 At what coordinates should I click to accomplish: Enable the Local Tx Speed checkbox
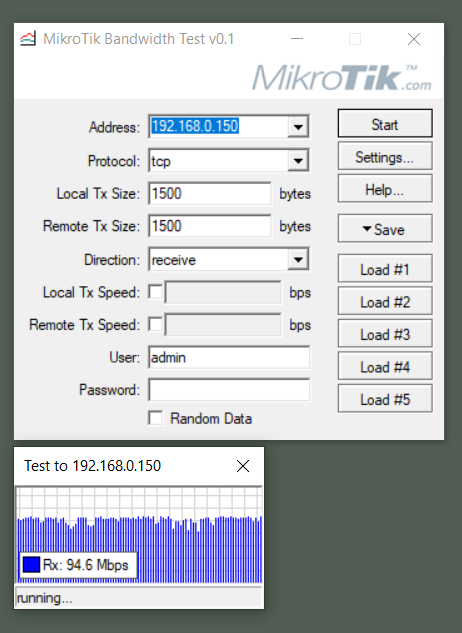pos(155,292)
